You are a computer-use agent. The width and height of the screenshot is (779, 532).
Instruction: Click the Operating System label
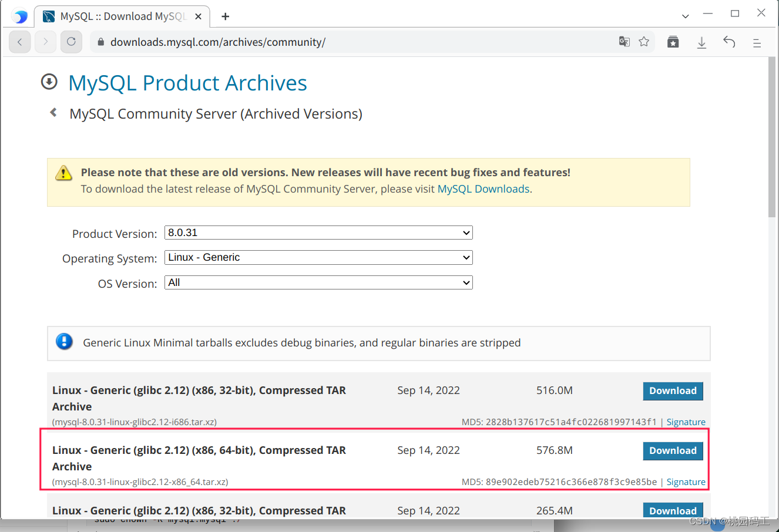(x=110, y=258)
